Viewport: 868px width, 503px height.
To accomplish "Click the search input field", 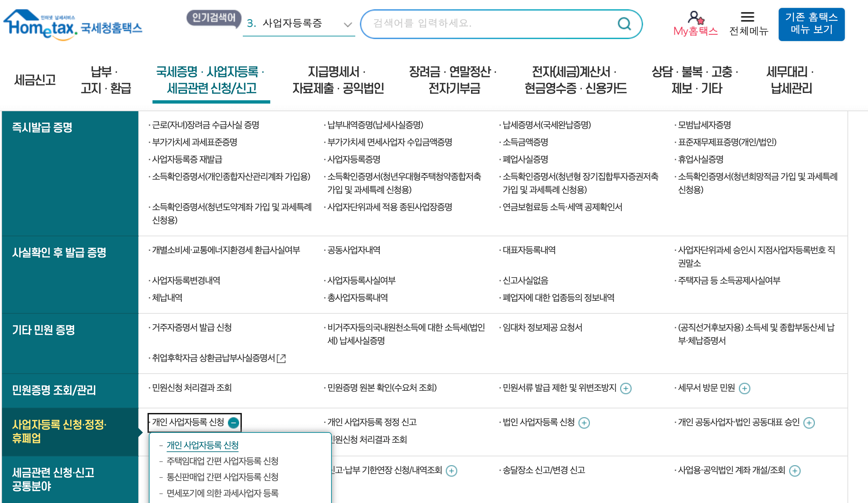I will click(x=482, y=24).
